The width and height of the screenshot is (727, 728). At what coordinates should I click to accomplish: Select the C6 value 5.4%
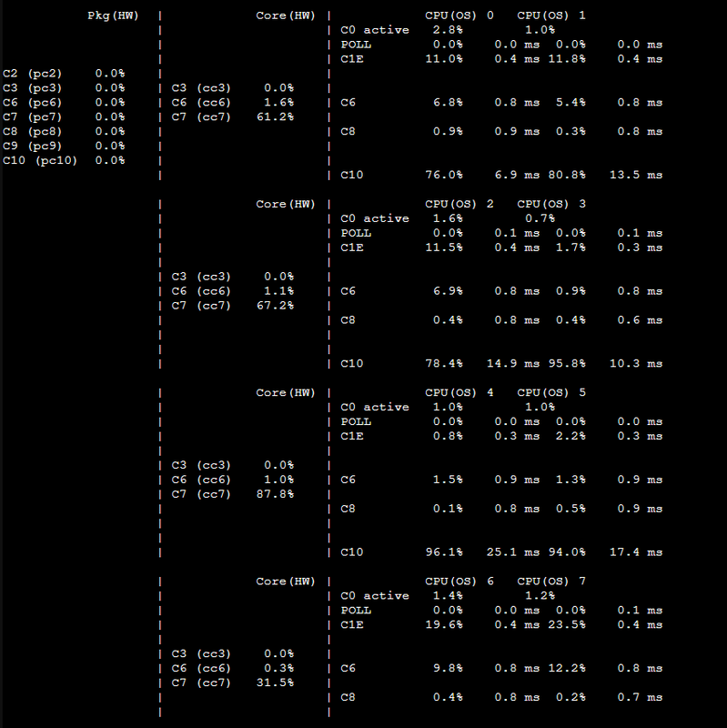(570, 103)
